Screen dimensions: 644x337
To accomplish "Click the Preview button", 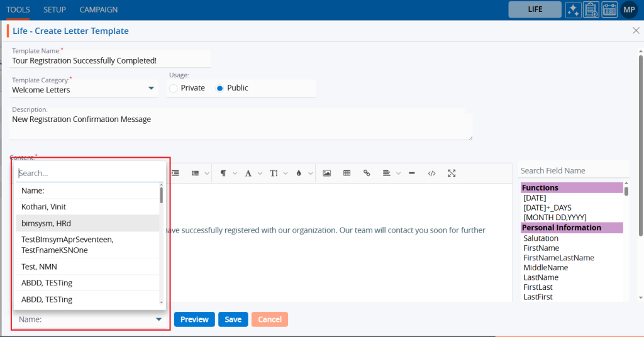I will (x=194, y=319).
